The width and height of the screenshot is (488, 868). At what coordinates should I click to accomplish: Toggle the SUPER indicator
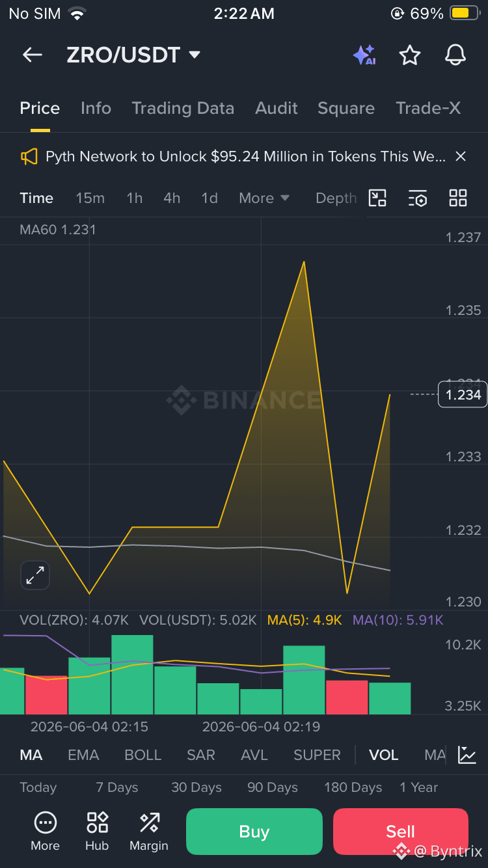coord(317,755)
